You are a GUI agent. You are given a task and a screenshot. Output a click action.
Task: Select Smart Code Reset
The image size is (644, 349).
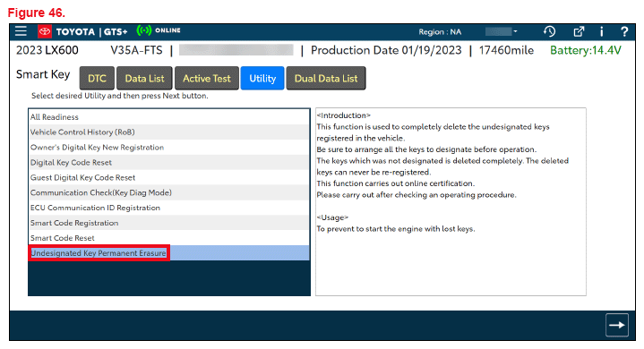pos(168,238)
